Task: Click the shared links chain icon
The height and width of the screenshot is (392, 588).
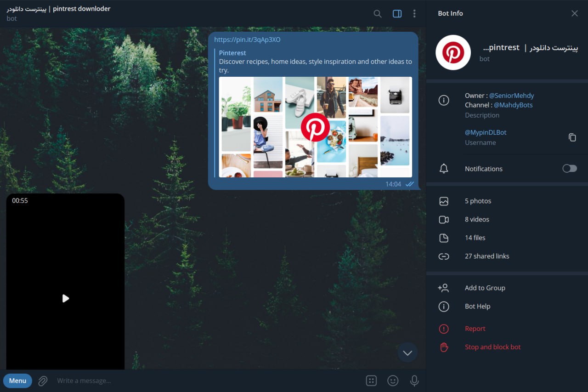Action: [x=444, y=256]
